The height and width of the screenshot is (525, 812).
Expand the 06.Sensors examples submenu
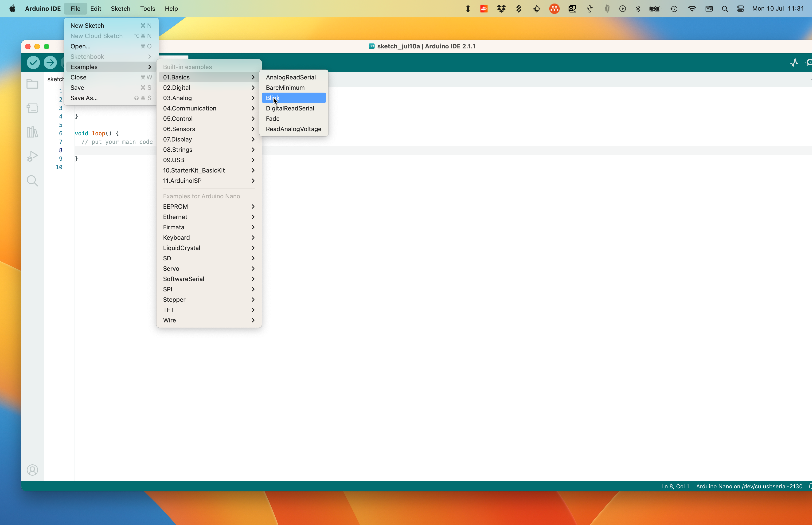point(209,129)
